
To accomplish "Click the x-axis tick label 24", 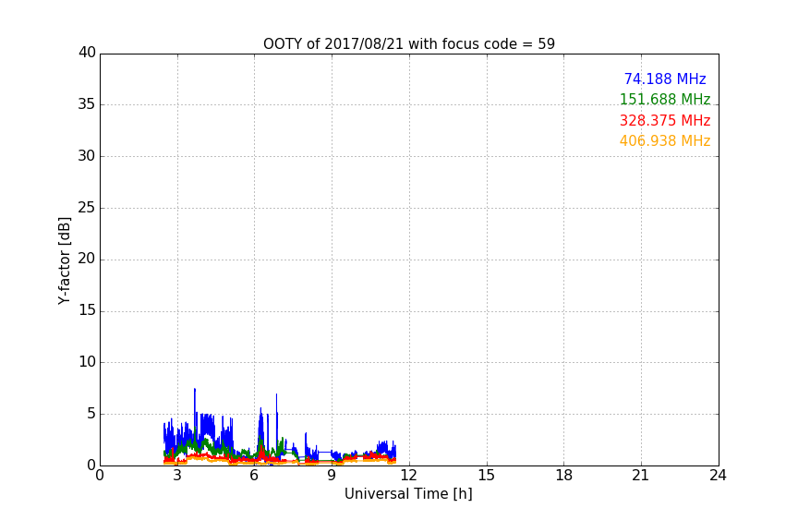I will pyautogui.click(x=718, y=476).
